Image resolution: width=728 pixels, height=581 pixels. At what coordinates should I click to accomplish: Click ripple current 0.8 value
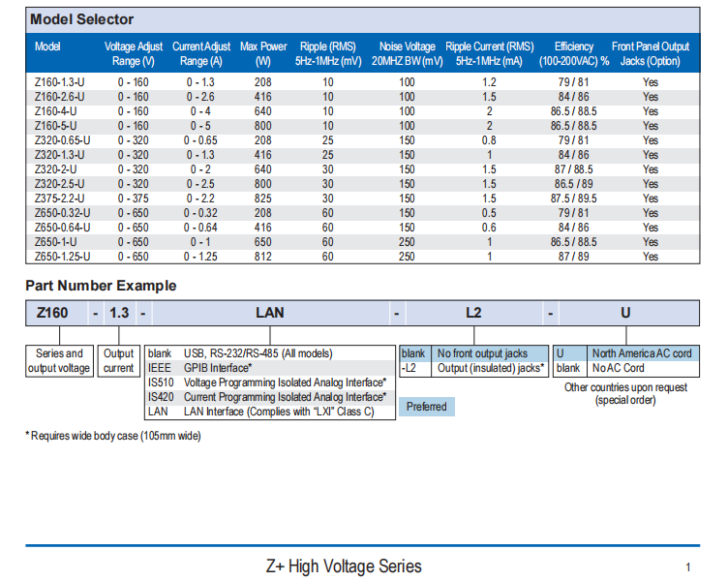click(x=489, y=140)
